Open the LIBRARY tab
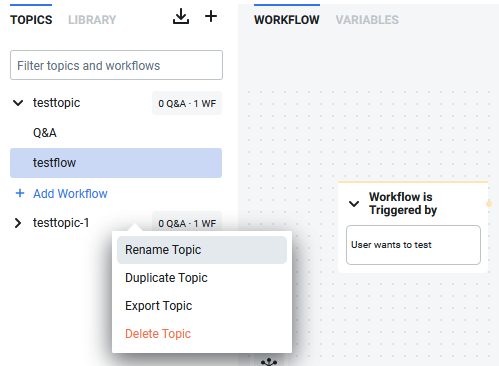The image size is (499, 366). [x=92, y=20]
